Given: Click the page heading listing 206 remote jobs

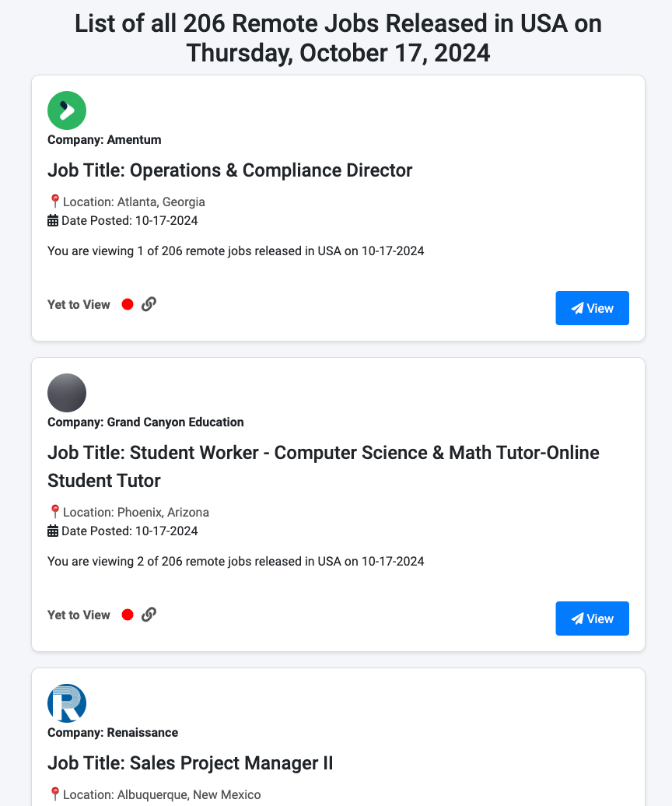Looking at the screenshot, I should [x=338, y=37].
